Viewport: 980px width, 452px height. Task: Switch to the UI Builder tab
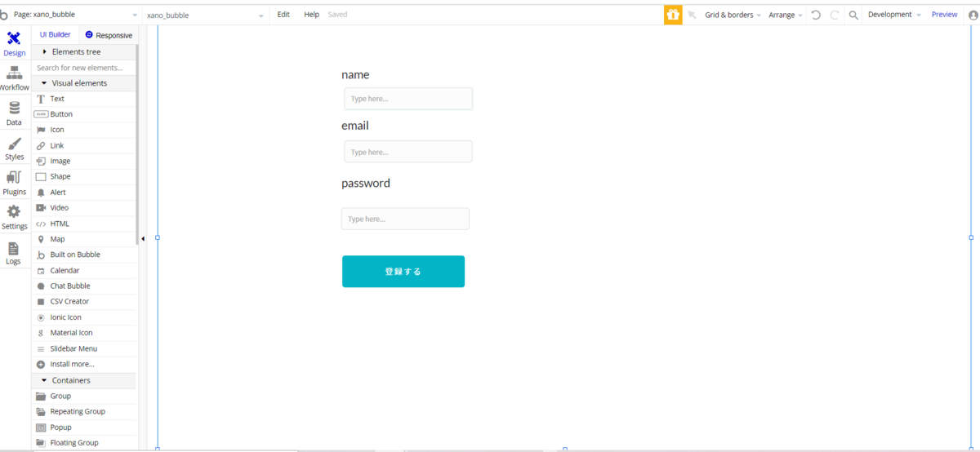55,35
